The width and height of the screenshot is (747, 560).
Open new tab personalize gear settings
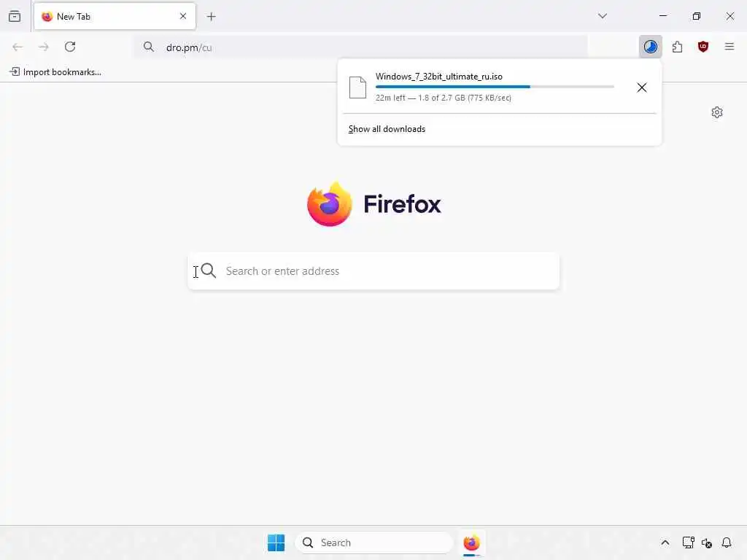click(716, 112)
